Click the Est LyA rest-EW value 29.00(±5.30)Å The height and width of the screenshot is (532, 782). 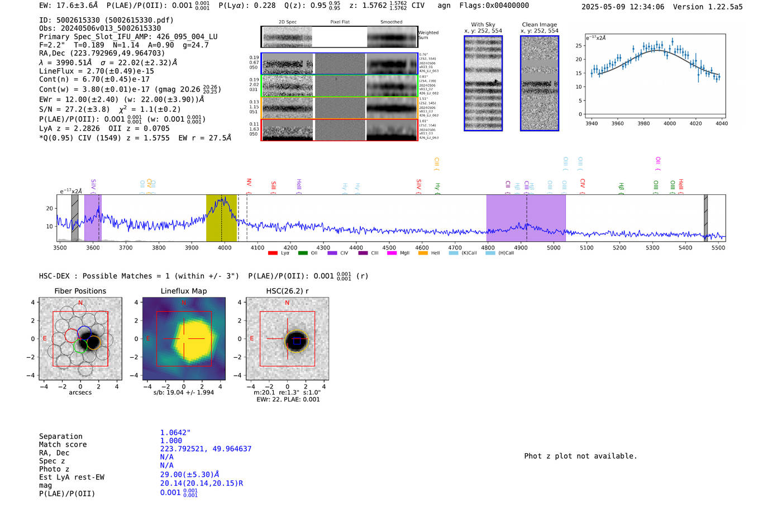(x=190, y=475)
